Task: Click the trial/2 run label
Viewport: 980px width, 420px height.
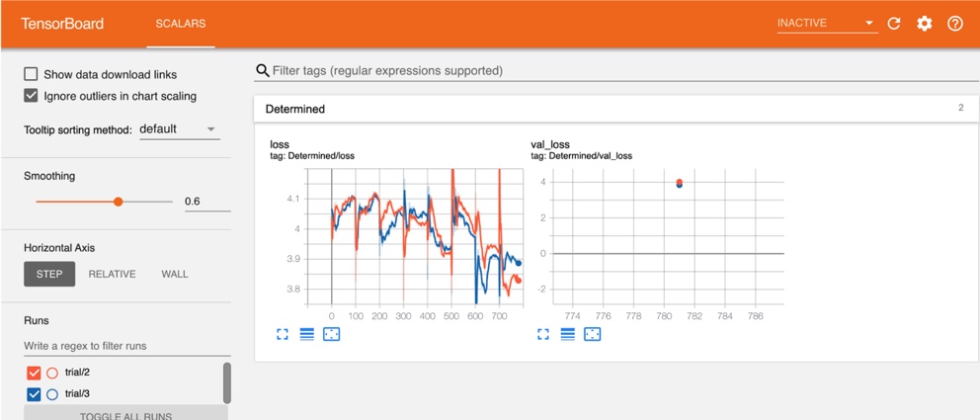Action: click(x=77, y=373)
